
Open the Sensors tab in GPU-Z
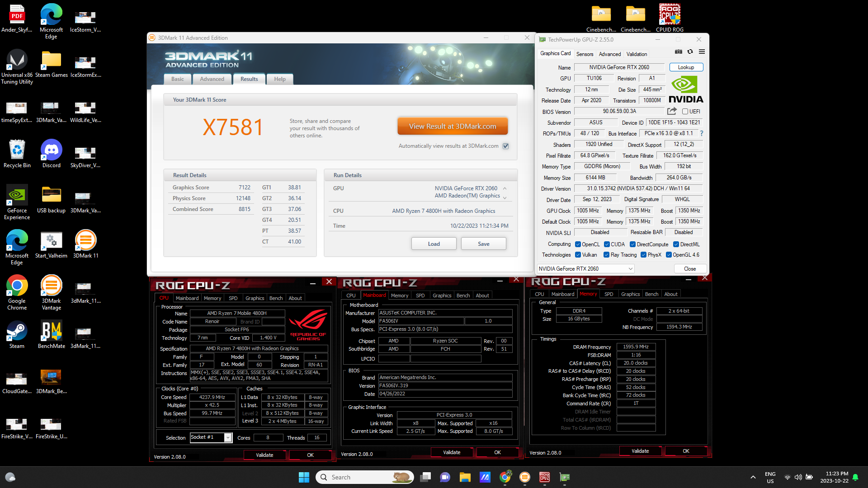(x=585, y=54)
